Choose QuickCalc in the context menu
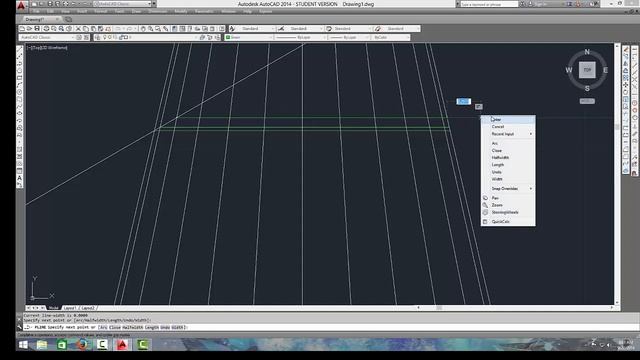The height and width of the screenshot is (360, 640). [x=508, y=222]
